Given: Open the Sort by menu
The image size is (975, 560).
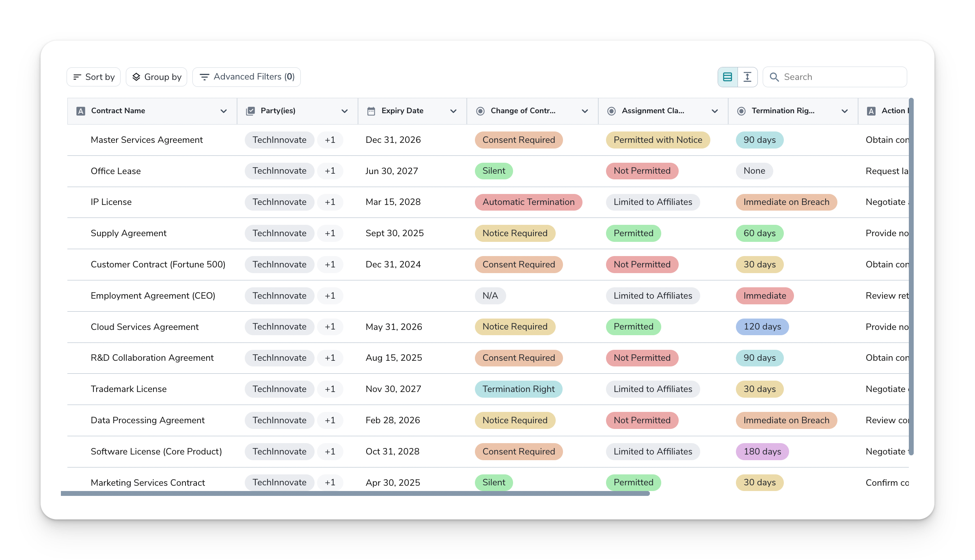Looking at the screenshot, I should [94, 77].
